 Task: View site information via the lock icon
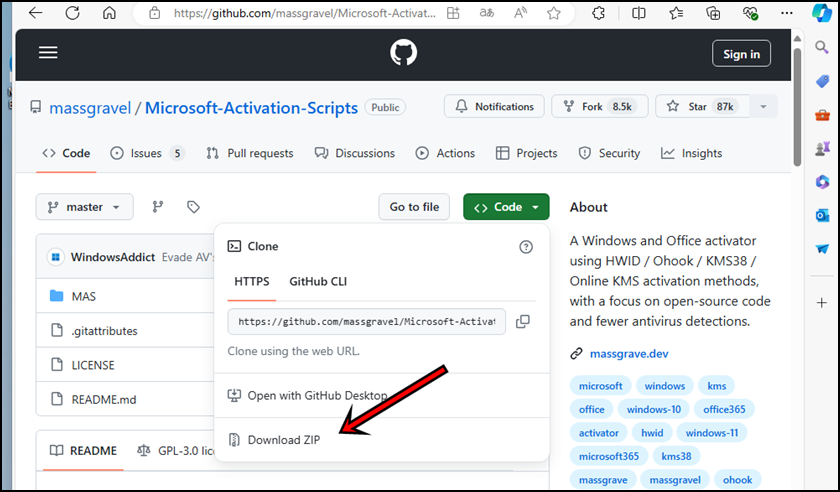[x=154, y=13]
